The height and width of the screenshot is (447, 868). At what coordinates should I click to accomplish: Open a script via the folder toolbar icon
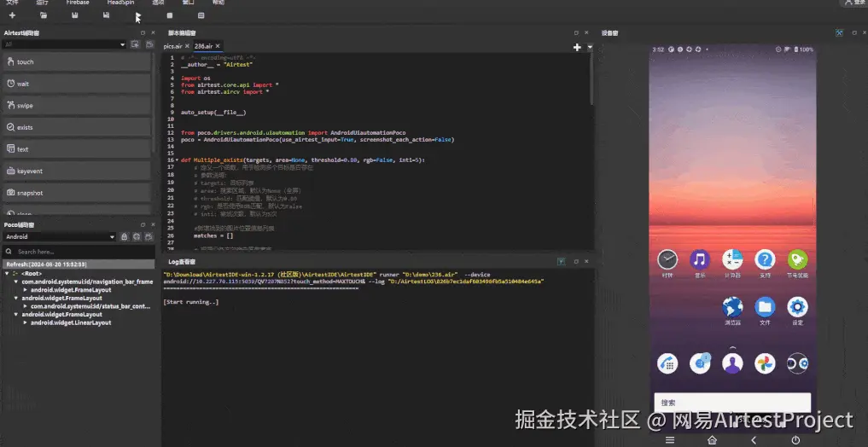tap(44, 15)
